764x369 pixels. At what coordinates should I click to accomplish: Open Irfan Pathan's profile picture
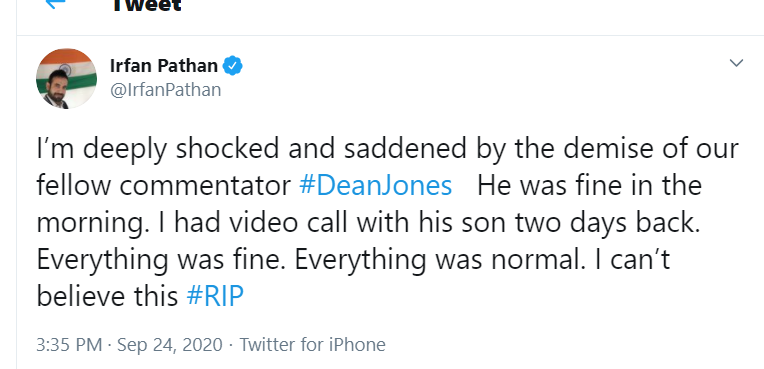coord(66,78)
